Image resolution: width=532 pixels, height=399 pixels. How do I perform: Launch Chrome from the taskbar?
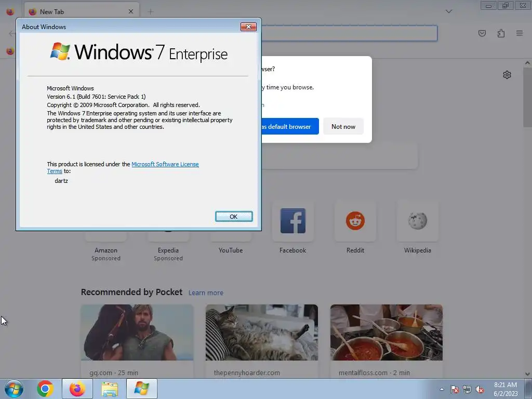[x=45, y=389]
